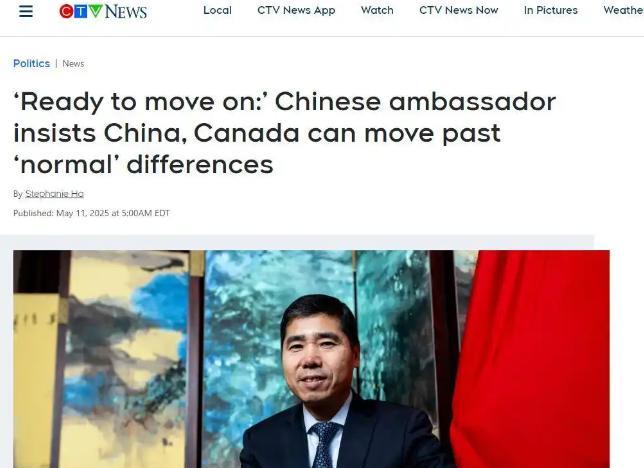The width and height of the screenshot is (644, 468).
Task: Click the 'Ready to move on' headline
Action: point(285,133)
